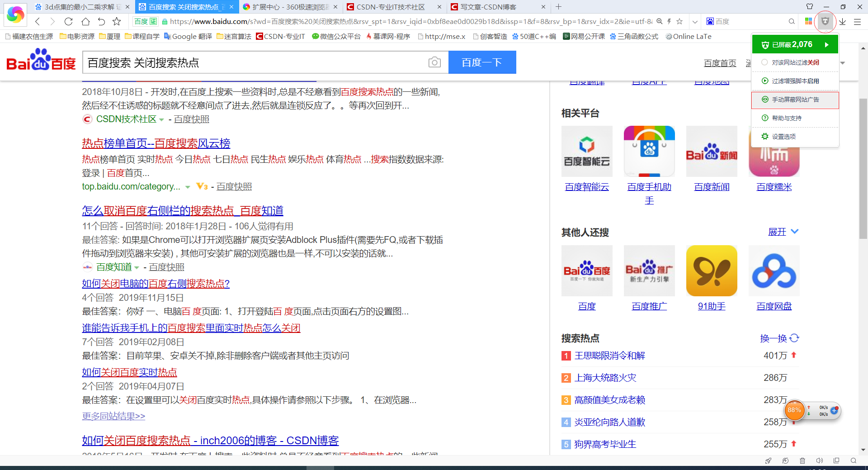Click 百度首页 link in header
Viewport: 868px width, 470px height.
pos(720,63)
